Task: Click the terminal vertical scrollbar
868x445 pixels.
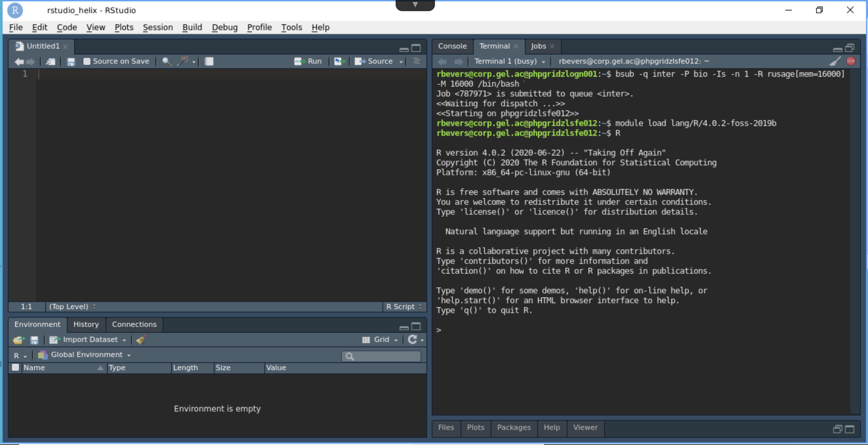Action: click(x=855, y=241)
